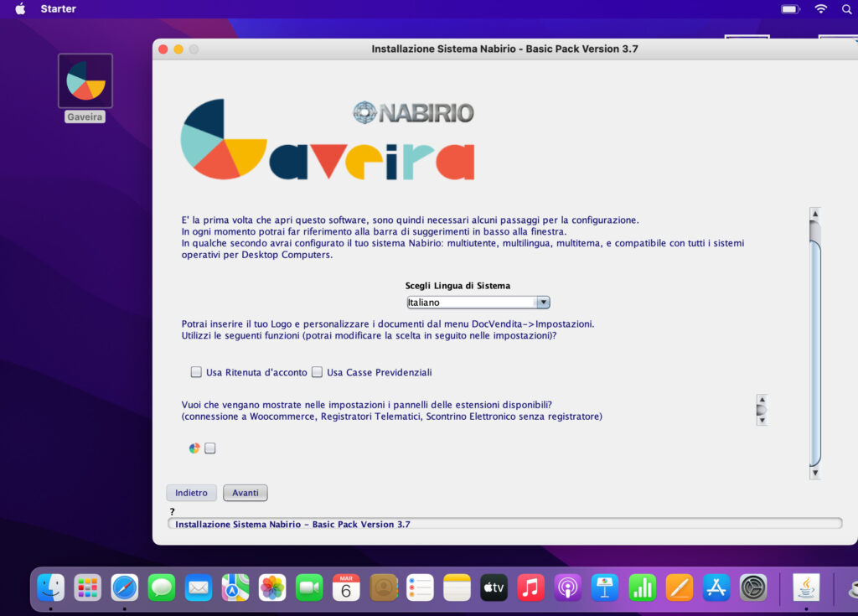
Task: Open Spotlight search in menu bar
Action: [846, 8]
